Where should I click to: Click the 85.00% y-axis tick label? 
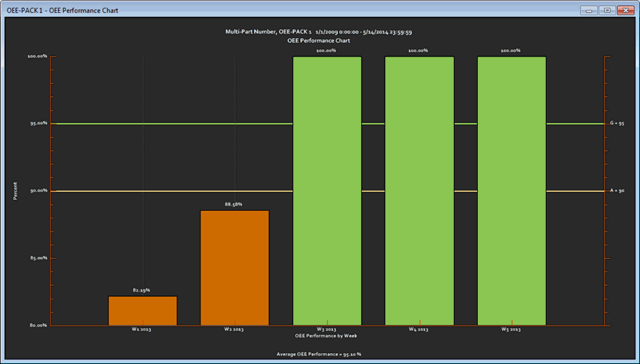point(38,258)
